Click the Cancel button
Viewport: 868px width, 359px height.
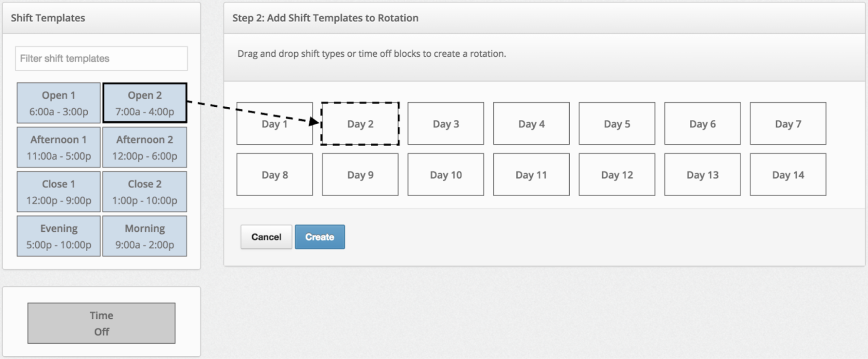click(266, 236)
